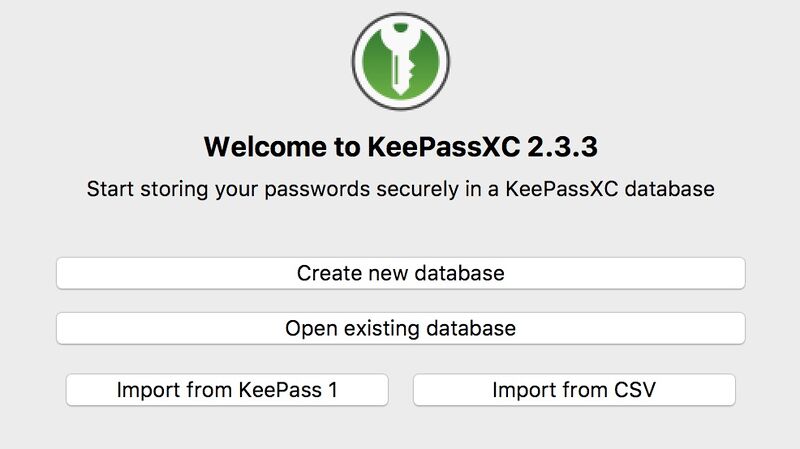800x449 pixels.
Task: Open an existing database
Action: coord(400,328)
